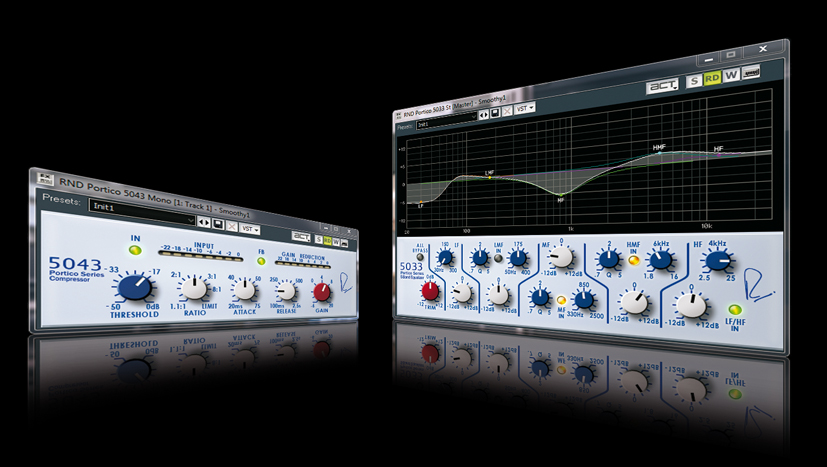Click the MF frequency knob (330Hz–2500)
827x467 pixels.
coord(584,300)
